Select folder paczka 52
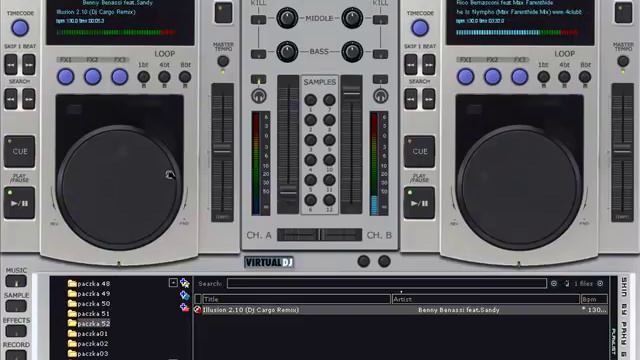Image resolution: width=640 pixels, height=360 pixels. click(89, 324)
